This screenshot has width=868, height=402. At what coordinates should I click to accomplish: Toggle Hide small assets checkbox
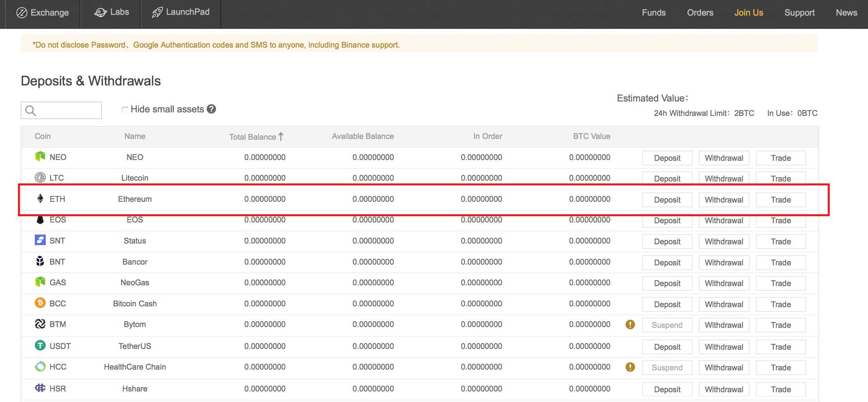click(x=125, y=110)
